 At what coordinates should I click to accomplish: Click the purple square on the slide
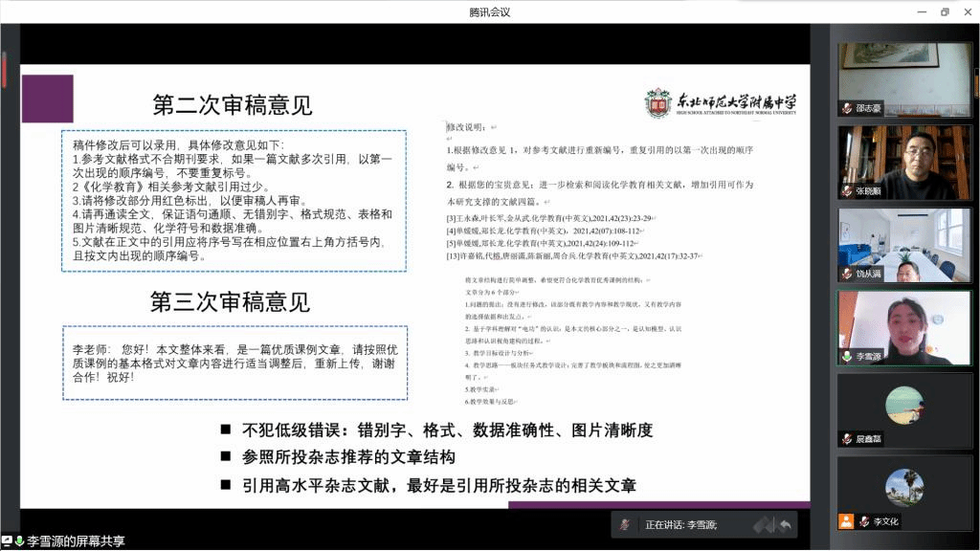(47, 99)
